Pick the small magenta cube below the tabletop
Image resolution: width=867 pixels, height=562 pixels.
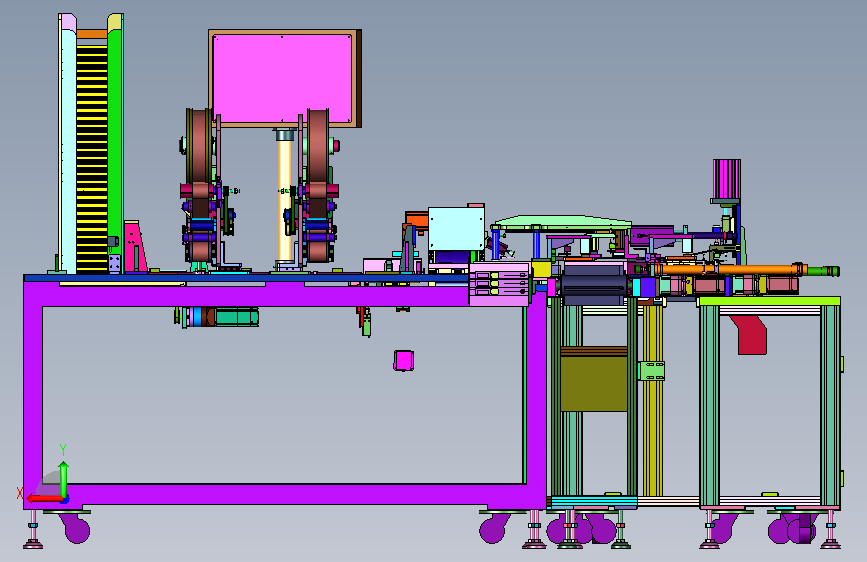pos(404,361)
